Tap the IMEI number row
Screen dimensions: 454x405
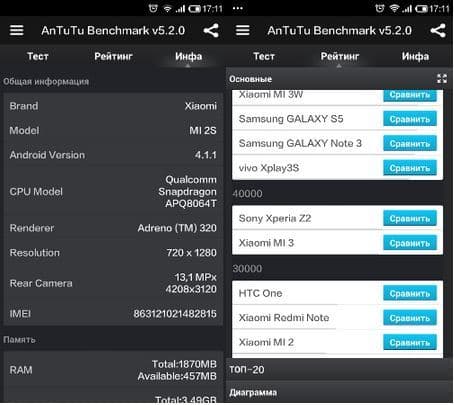click(113, 314)
